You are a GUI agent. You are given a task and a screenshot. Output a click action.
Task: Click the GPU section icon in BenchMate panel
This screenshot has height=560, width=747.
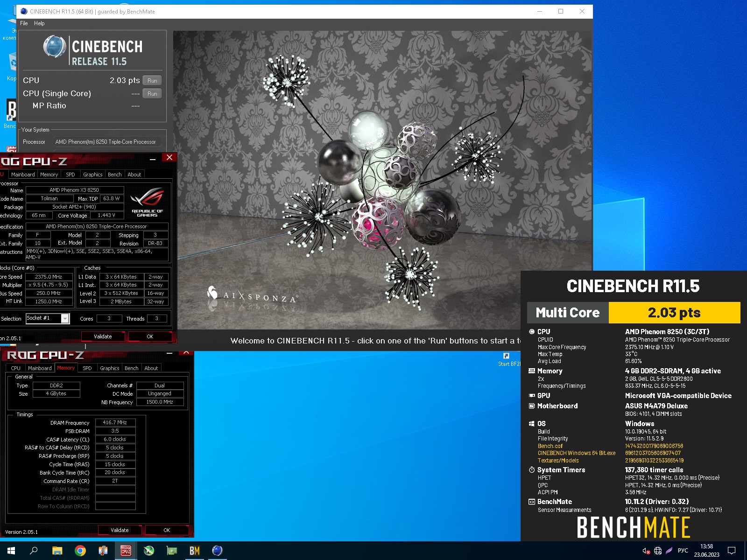pyautogui.click(x=532, y=395)
